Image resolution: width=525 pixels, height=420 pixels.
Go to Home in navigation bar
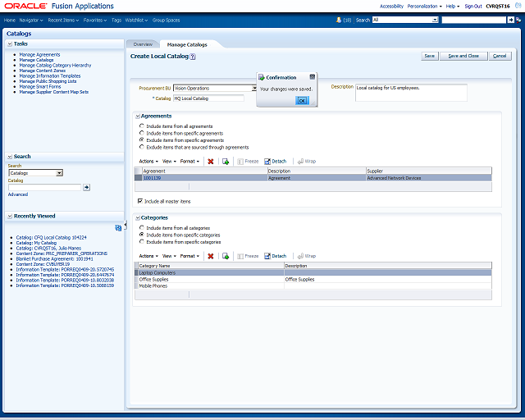tap(9, 20)
